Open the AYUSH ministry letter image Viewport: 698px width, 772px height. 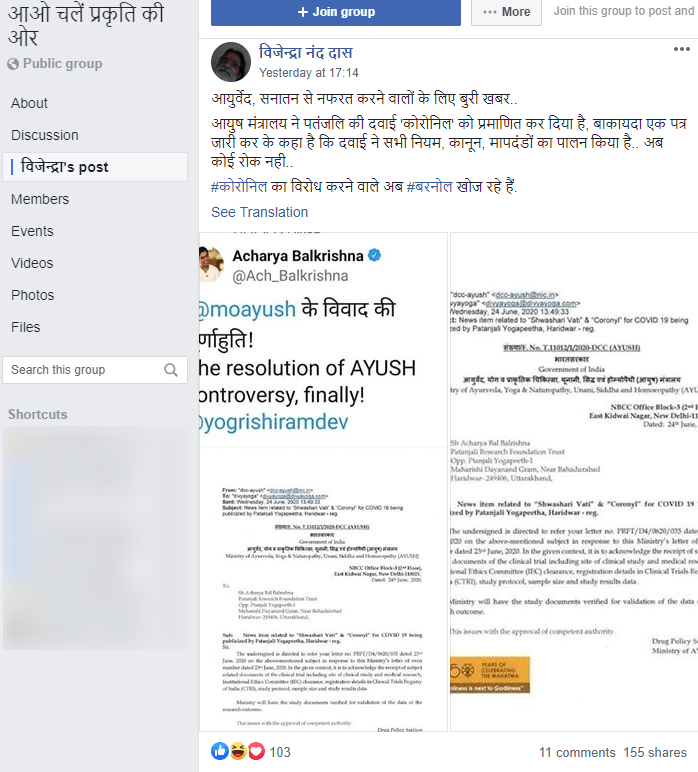574,482
